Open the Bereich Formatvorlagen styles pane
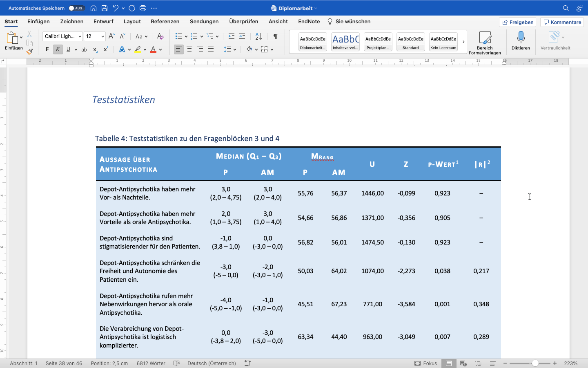The image size is (588, 368). pyautogui.click(x=485, y=43)
